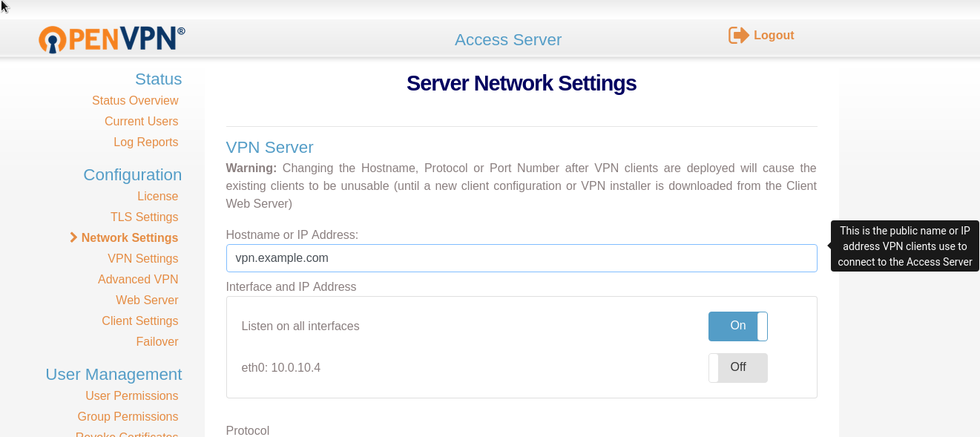Open Log Reports
Image resolution: width=980 pixels, height=437 pixels.
pyautogui.click(x=145, y=142)
